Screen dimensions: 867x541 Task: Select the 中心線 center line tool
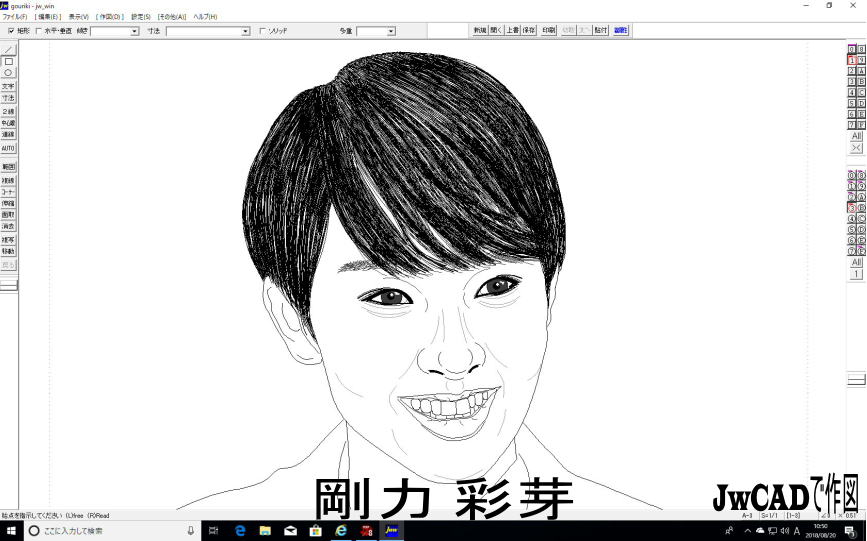coord(8,123)
